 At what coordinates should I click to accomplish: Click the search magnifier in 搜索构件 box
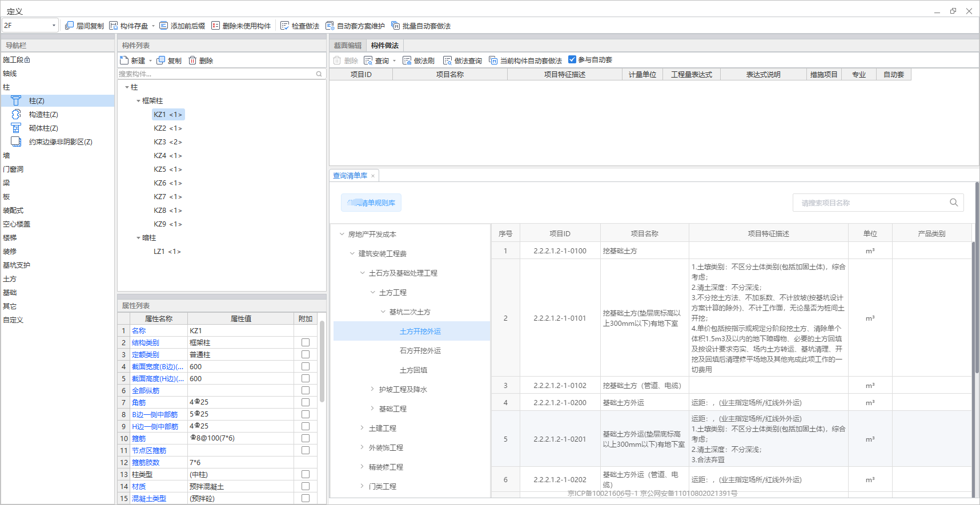tap(319, 74)
